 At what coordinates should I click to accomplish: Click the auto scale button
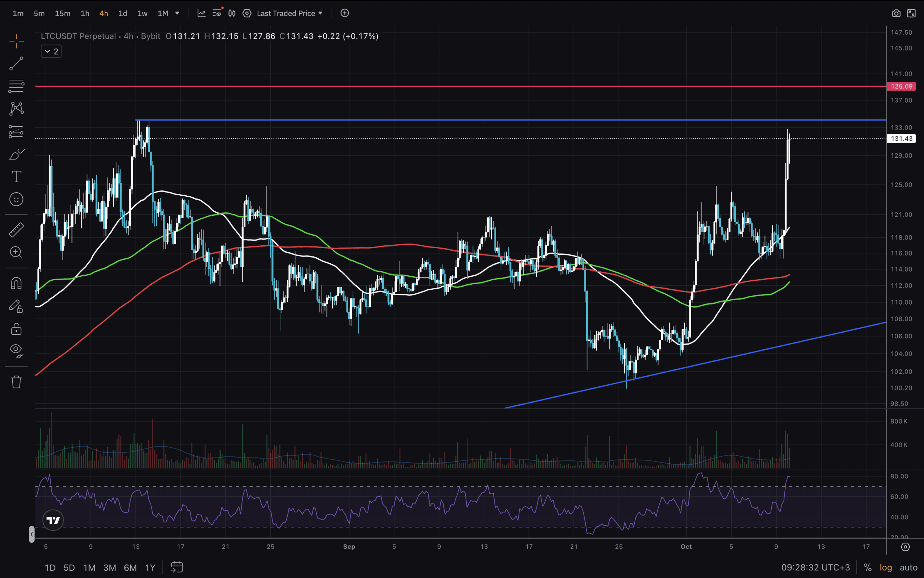[908, 568]
